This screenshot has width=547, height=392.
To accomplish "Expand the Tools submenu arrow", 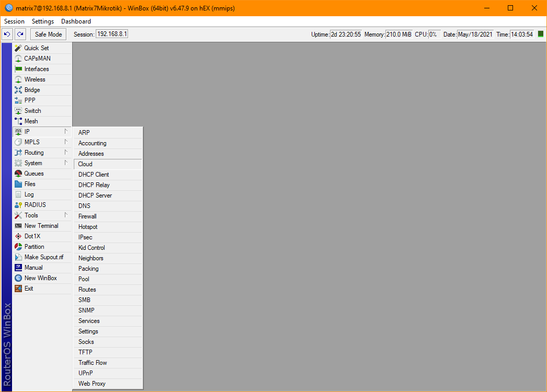I will pos(65,215).
